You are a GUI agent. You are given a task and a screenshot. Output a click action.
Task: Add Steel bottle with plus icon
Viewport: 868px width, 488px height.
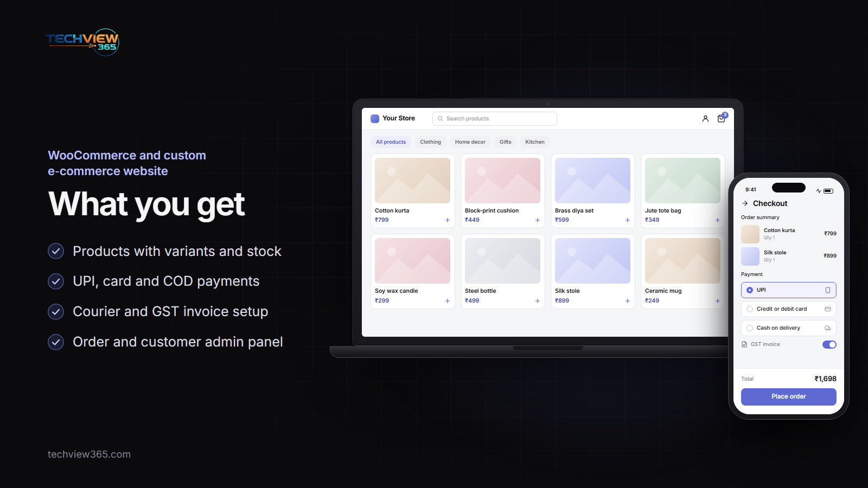tap(538, 301)
